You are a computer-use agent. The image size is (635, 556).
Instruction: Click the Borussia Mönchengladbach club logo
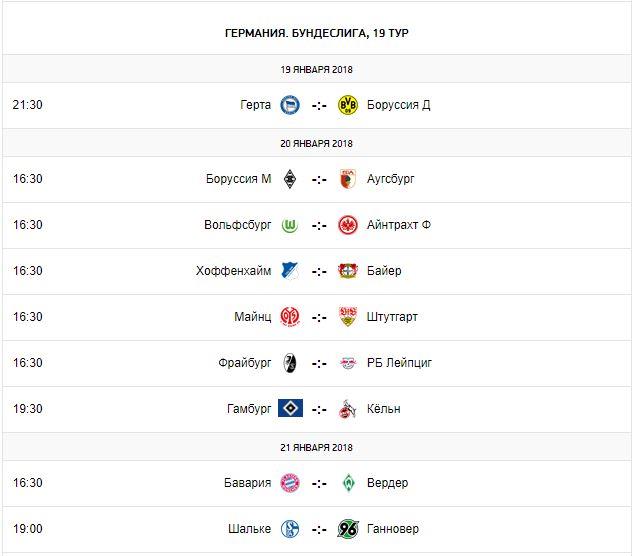[x=290, y=179]
